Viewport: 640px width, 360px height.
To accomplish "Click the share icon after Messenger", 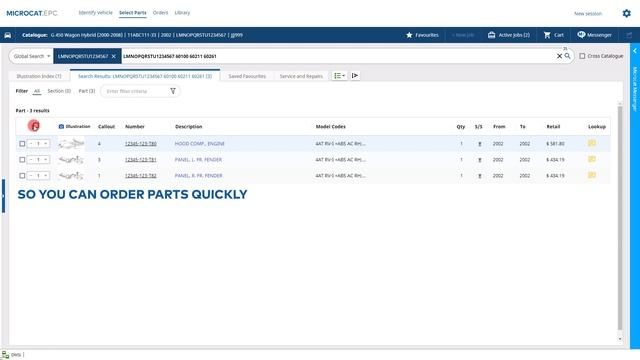I will 629,36.
